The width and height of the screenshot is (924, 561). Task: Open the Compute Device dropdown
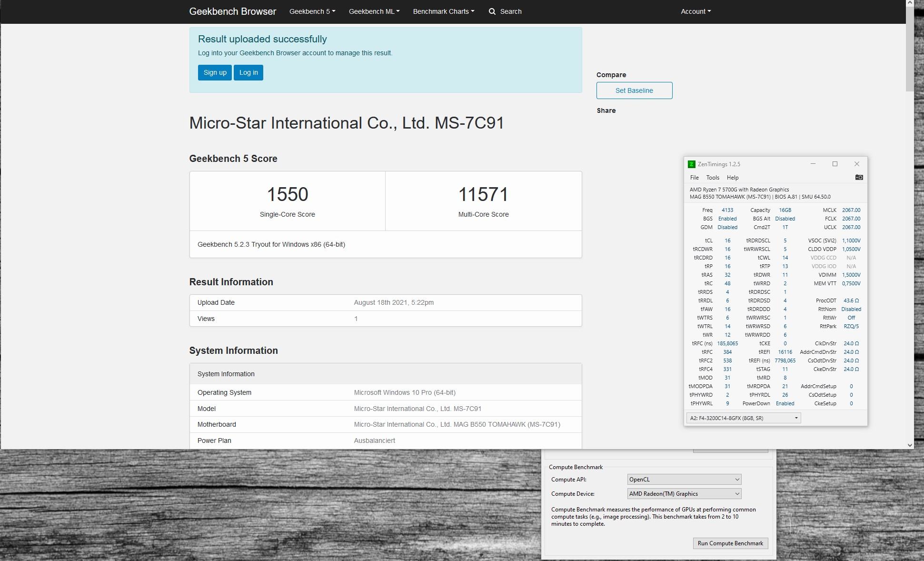pyautogui.click(x=684, y=494)
